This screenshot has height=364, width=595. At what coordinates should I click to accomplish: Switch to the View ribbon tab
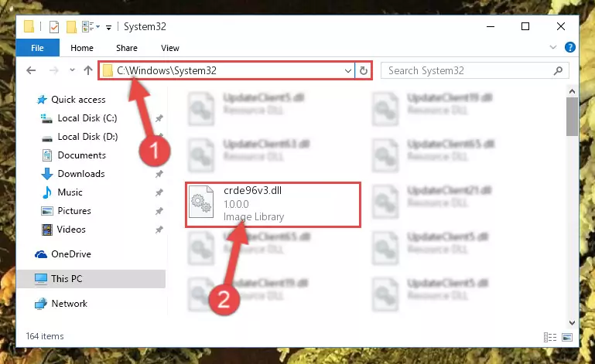click(x=170, y=48)
